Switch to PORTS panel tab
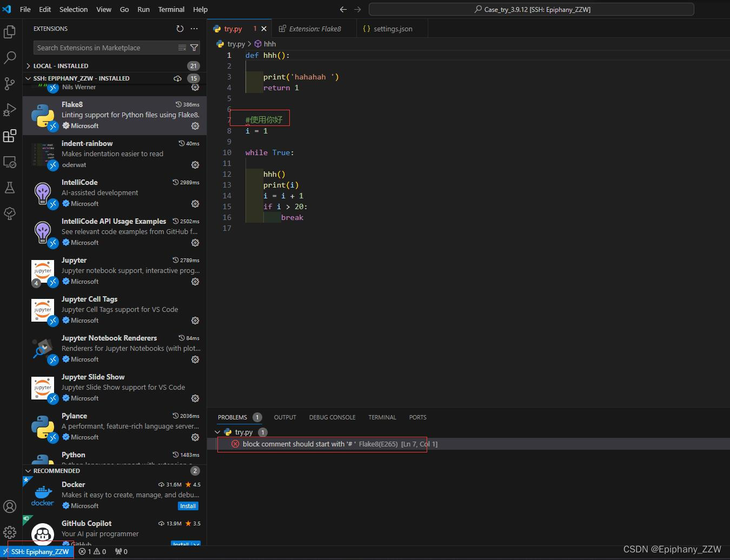730x560 pixels. [x=417, y=417]
